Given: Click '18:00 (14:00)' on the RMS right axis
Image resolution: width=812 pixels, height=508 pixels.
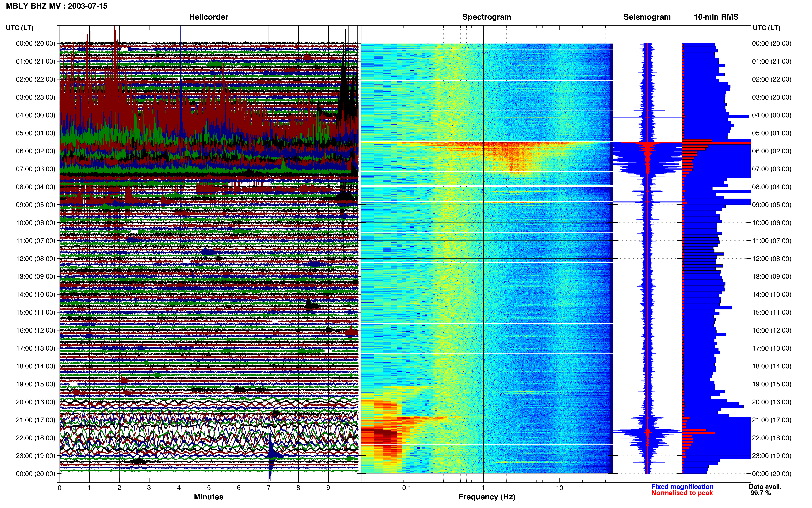Looking at the screenshot, I should point(772,366).
